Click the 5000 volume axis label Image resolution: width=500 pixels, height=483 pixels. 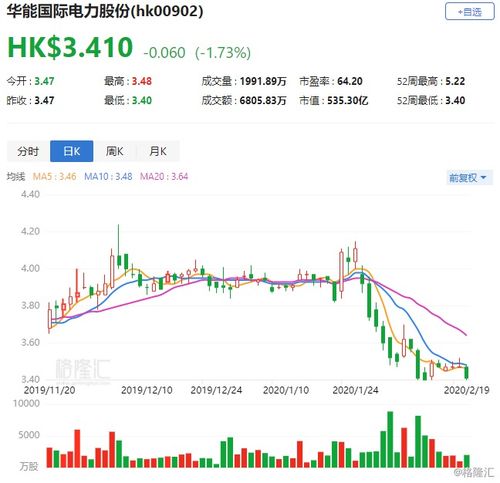point(29,435)
